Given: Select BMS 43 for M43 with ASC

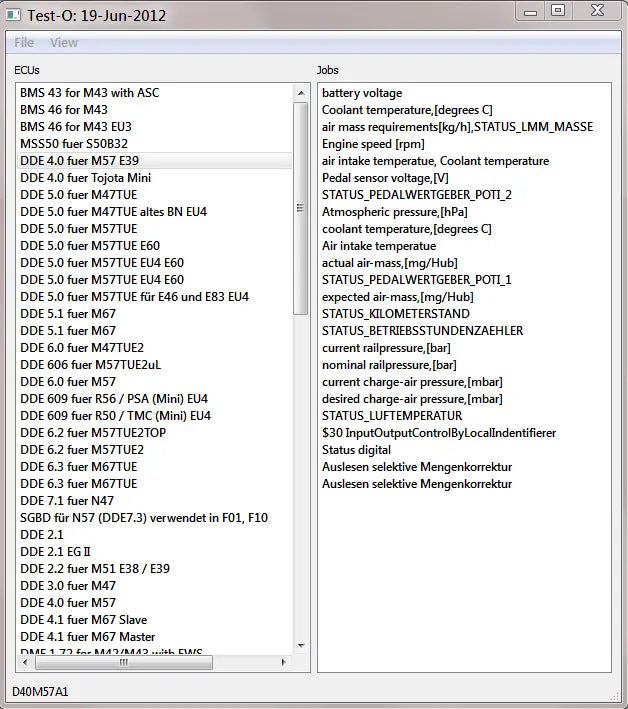Looking at the screenshot, I should (90, 93).
